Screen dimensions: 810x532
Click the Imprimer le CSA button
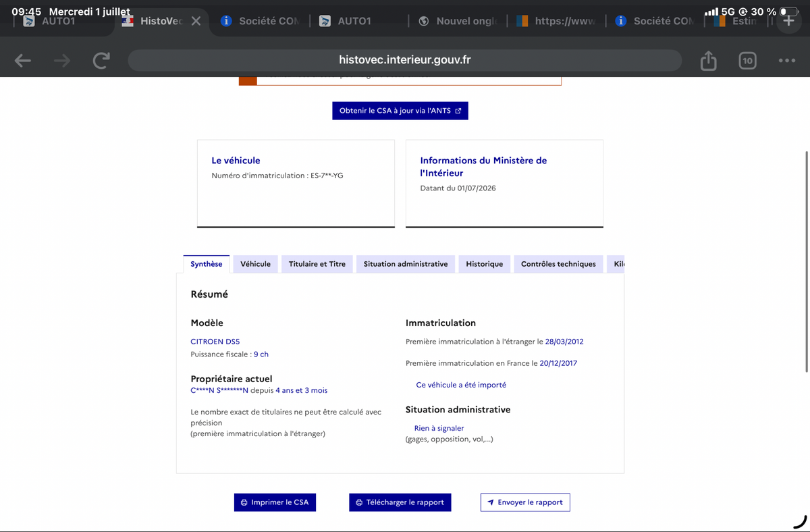275,502
